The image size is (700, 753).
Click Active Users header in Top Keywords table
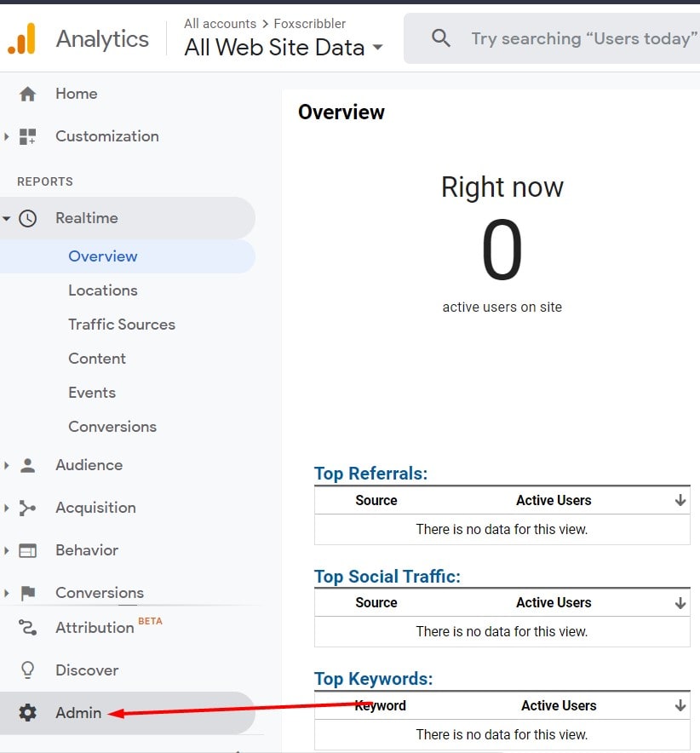pyautogui.click(x=559, y=705)
